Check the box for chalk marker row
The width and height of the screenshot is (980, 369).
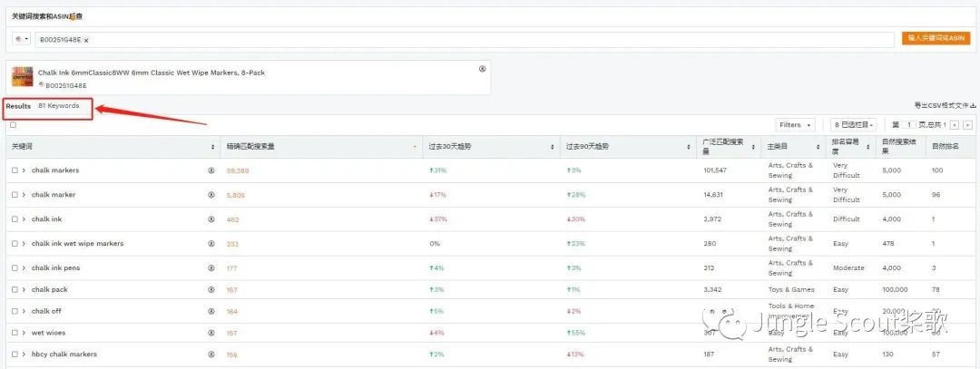tap(15, 195)
